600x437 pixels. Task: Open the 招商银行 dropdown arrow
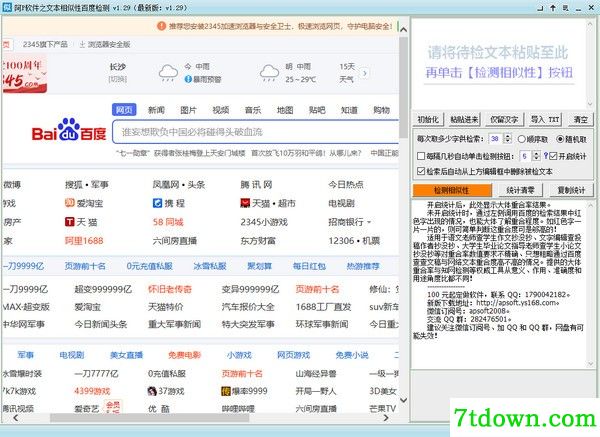[369, 222]
